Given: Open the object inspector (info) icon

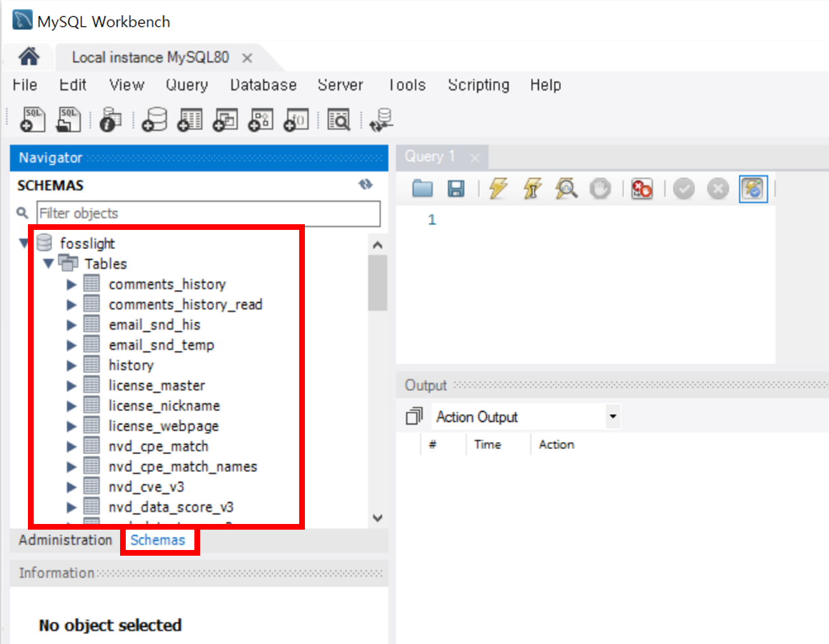Looking at the screenshot, I should click(111, 119).
